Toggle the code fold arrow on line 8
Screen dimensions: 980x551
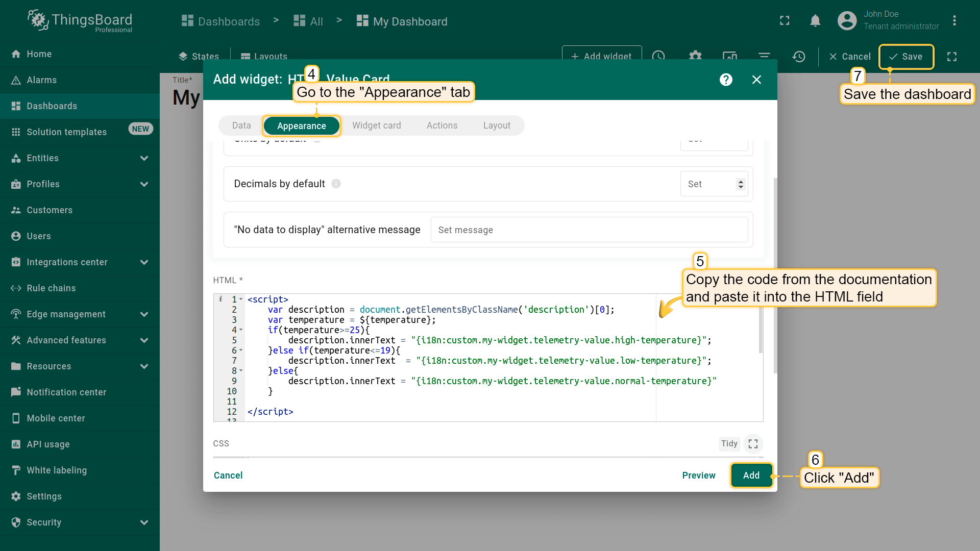(241, 371)
